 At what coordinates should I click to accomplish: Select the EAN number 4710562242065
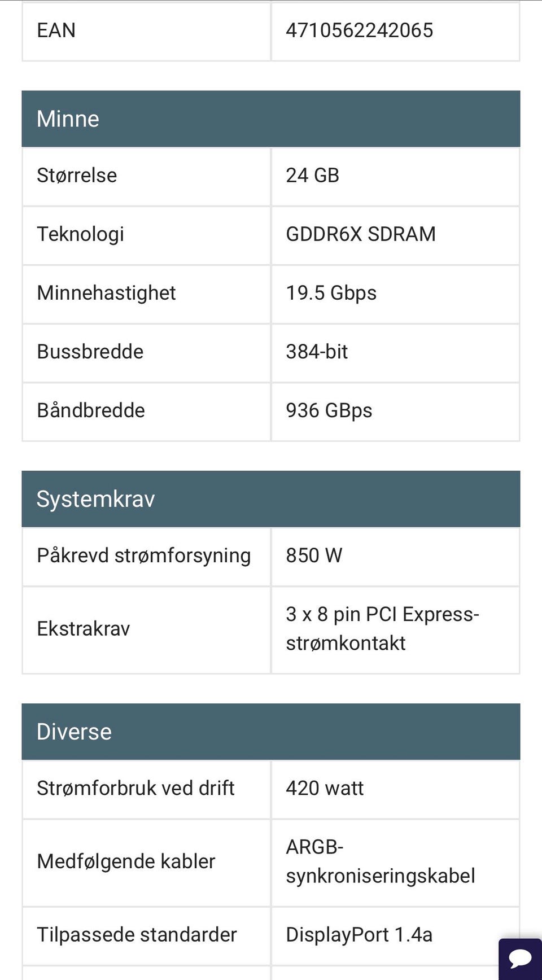point(360,30)
